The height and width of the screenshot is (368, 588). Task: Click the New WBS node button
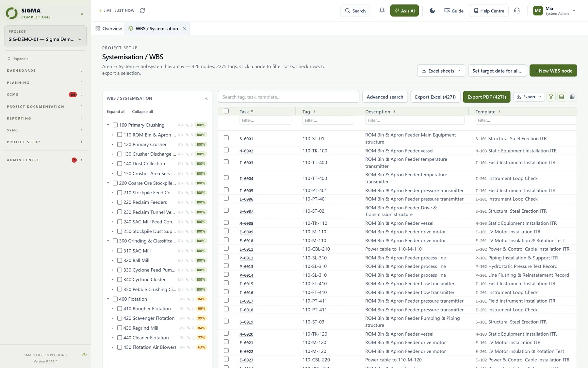tap(553, 71)
